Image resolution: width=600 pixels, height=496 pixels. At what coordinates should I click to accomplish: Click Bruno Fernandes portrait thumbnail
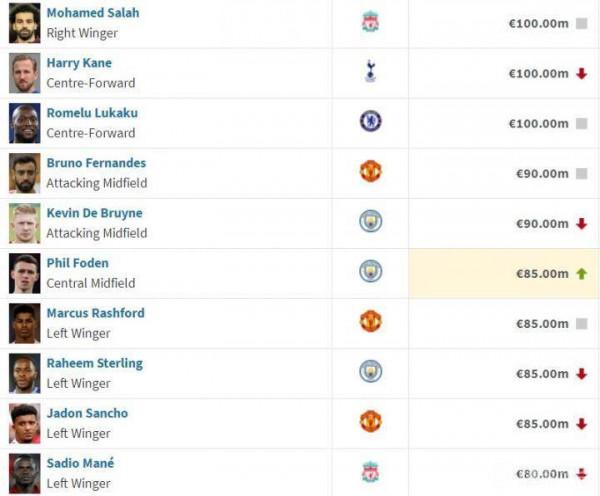pyautogui.click(x=25, y=173)
